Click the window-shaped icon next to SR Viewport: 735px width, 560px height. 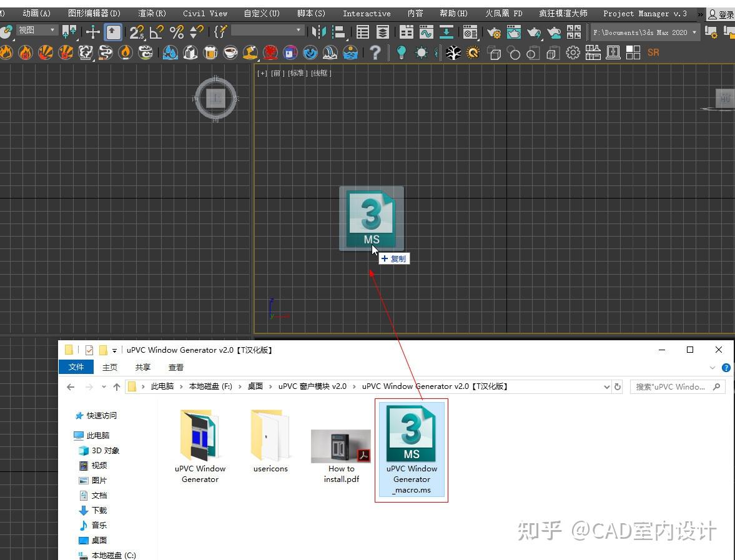coord(613,52)
